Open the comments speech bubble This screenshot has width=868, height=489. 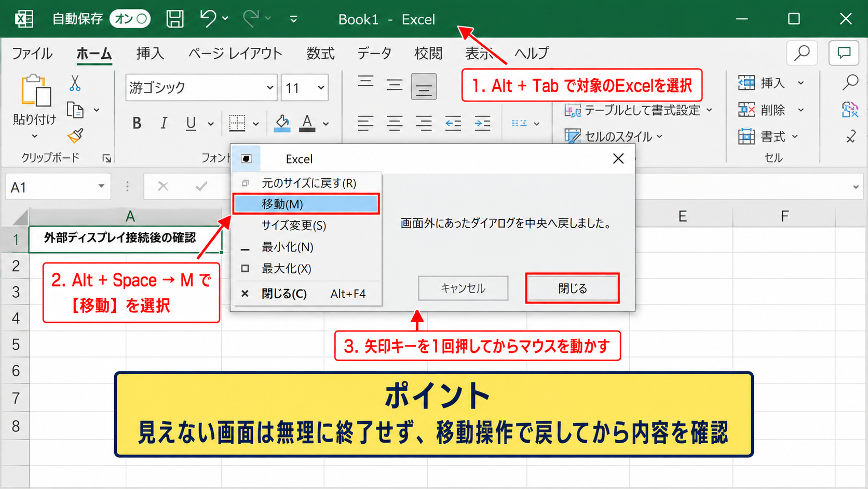(844, 52)
